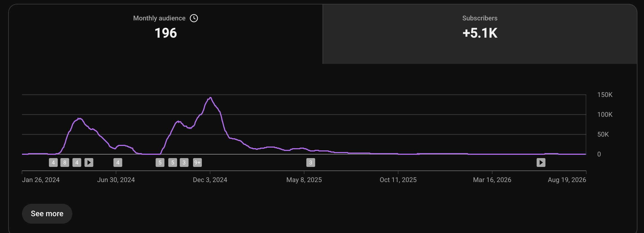
Task: Click the Mar 16, 2026 date label
Action: [492, 180]
